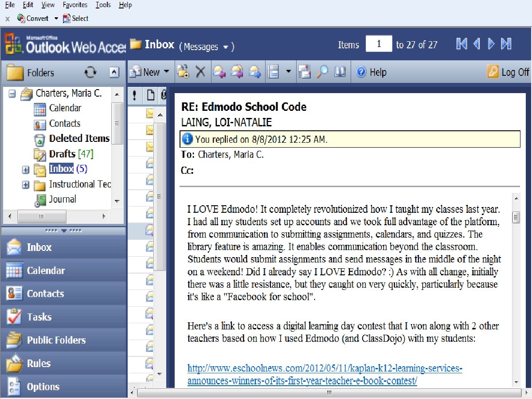Go to next page of items
The width and height of the screenshot is (532, 399).
coord(491,44)
